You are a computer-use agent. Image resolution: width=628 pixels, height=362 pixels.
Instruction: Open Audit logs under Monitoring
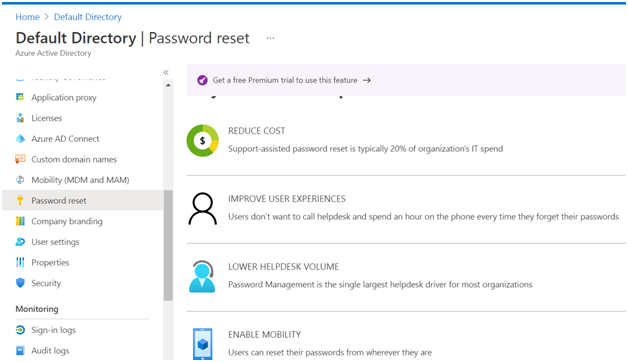50,350
